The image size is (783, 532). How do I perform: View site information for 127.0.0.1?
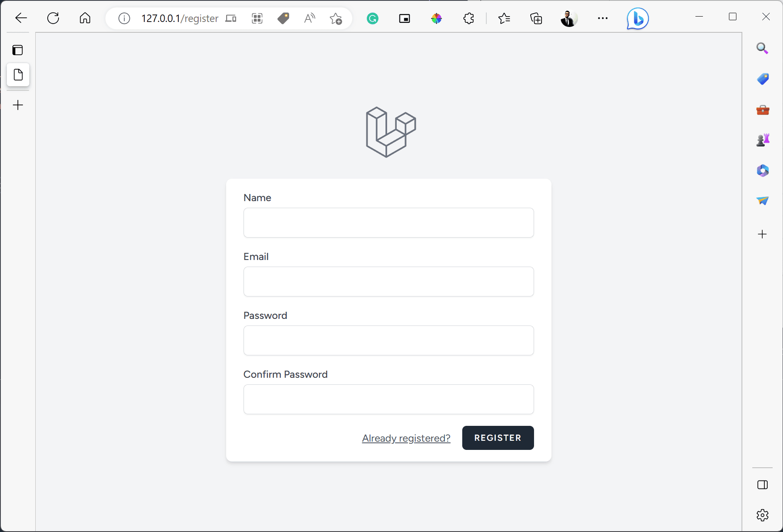point(123,18)
